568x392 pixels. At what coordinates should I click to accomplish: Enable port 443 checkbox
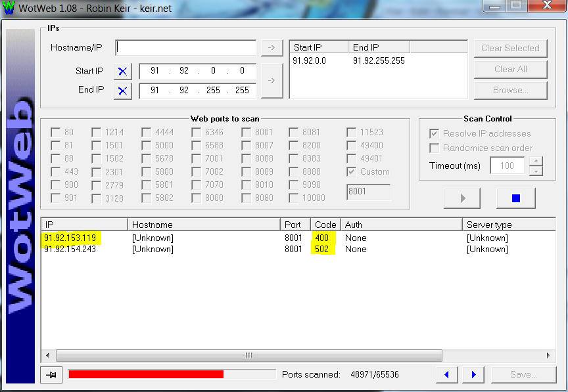pos(56,171)
